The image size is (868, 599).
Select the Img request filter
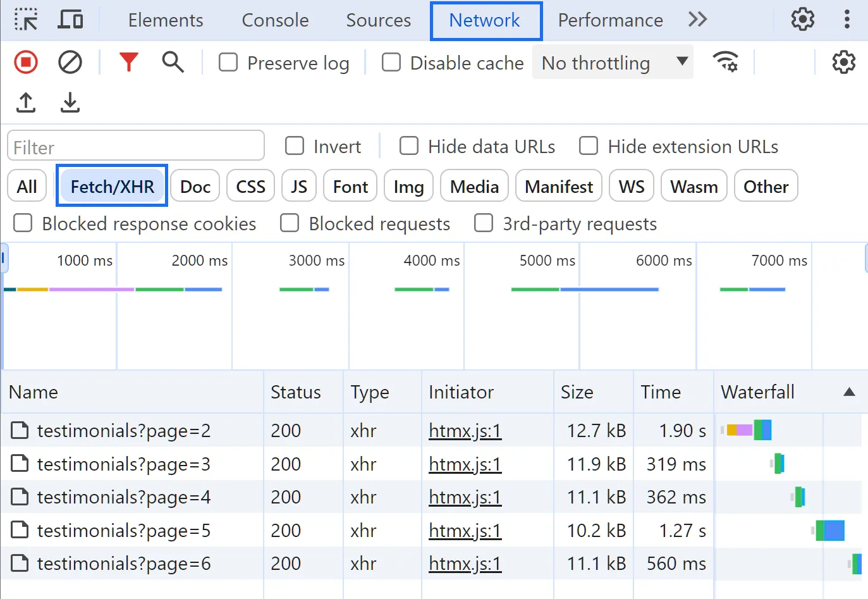408,185
